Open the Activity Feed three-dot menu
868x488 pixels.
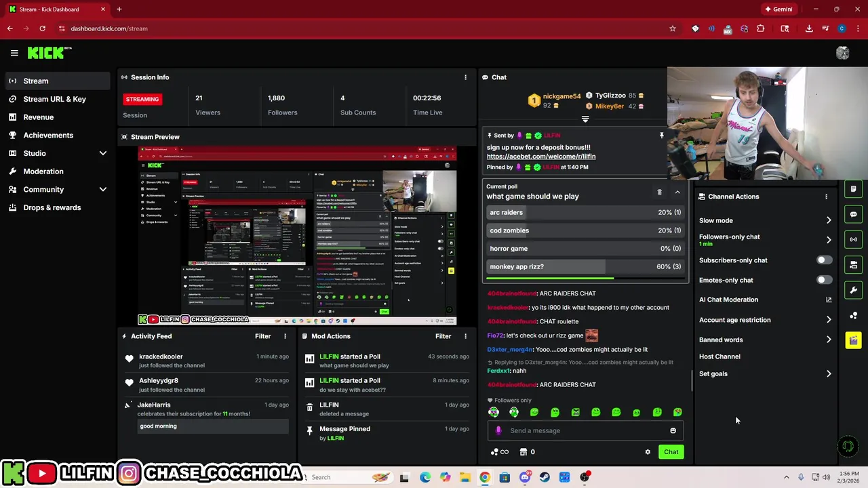tap(285, 336)
